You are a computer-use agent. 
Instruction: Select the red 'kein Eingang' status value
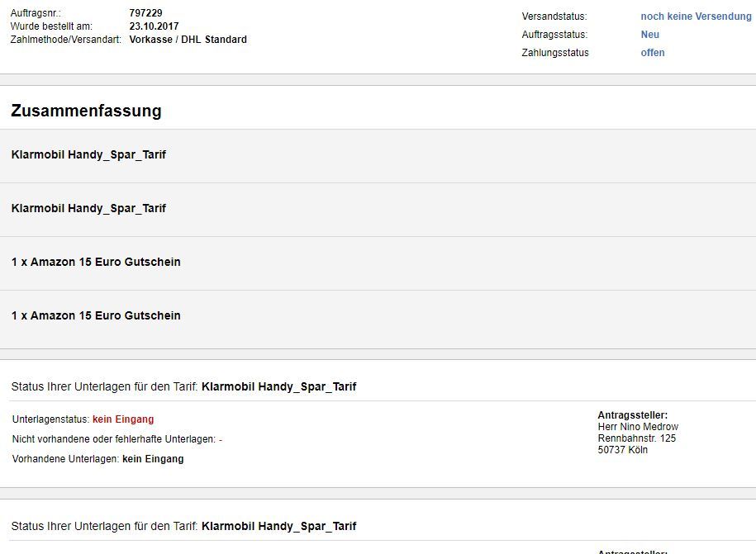coord(123,419)
